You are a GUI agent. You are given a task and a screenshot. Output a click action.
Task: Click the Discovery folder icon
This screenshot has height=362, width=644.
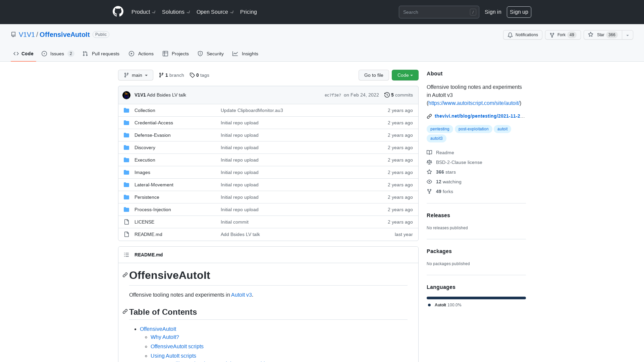(126, 147)
